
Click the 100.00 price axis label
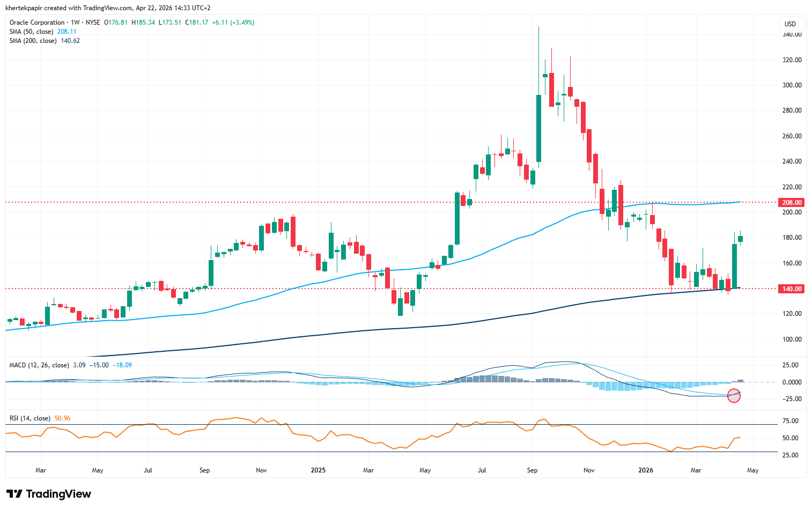pos(792,339)
